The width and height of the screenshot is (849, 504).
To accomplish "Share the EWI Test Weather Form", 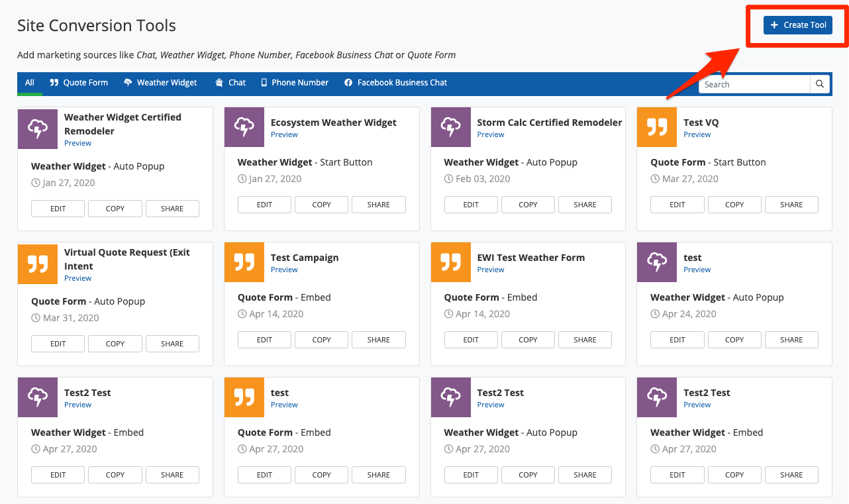I will click(585, 340).
